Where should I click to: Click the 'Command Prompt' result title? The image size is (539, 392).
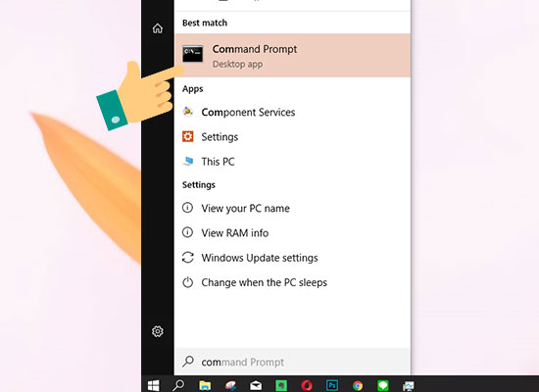point(255,49)
